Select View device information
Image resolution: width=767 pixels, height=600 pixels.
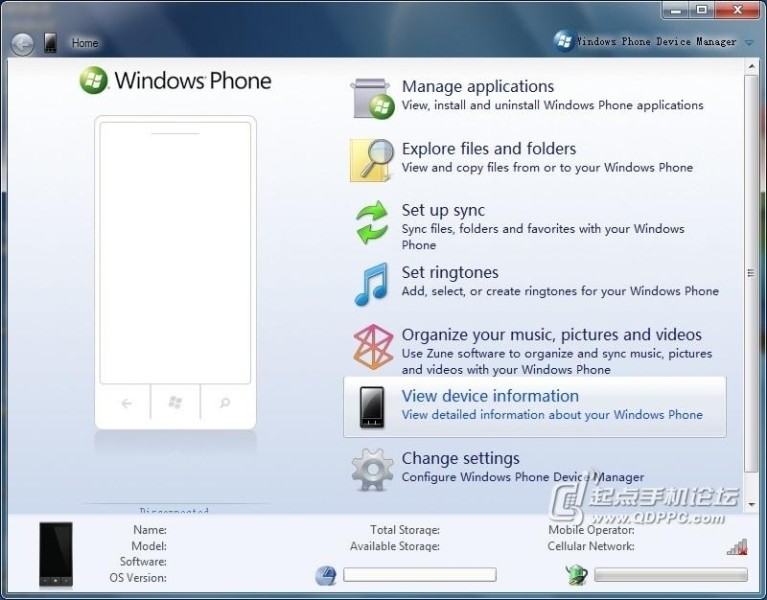[490, 396]
